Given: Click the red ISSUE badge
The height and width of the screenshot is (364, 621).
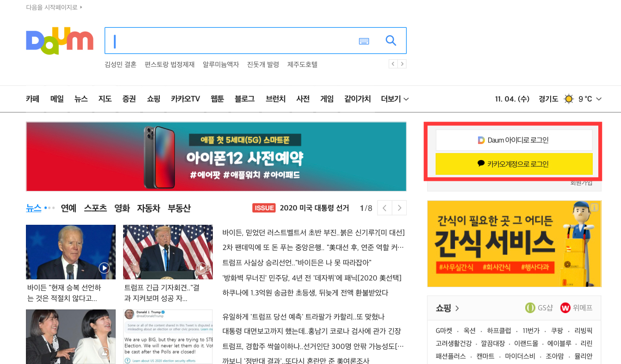Looking at the screenshot, I should 264,208.
